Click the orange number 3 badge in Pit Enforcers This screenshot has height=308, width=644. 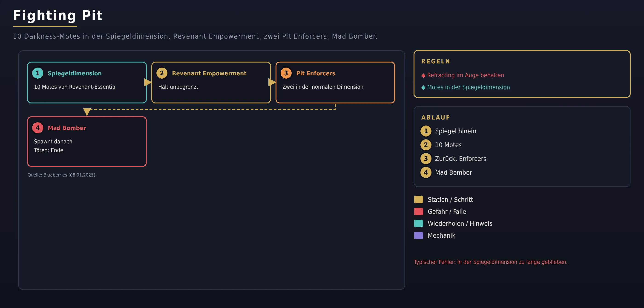(286, 73)
